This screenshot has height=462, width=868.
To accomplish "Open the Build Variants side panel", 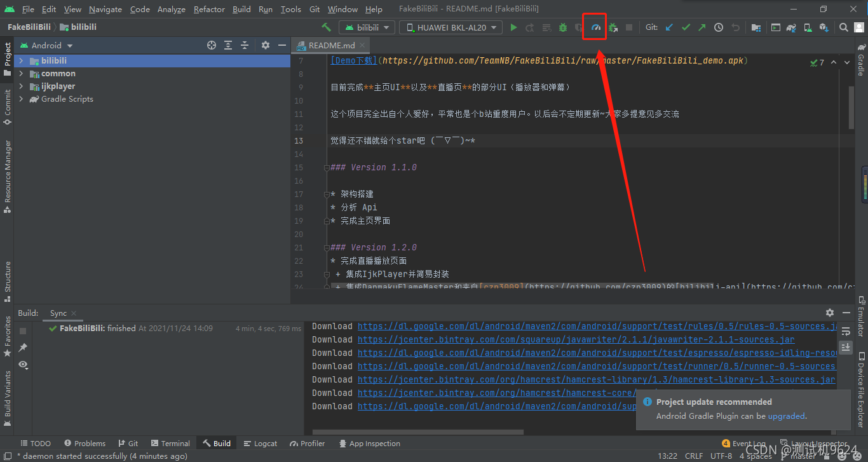I will click(7, 398).
